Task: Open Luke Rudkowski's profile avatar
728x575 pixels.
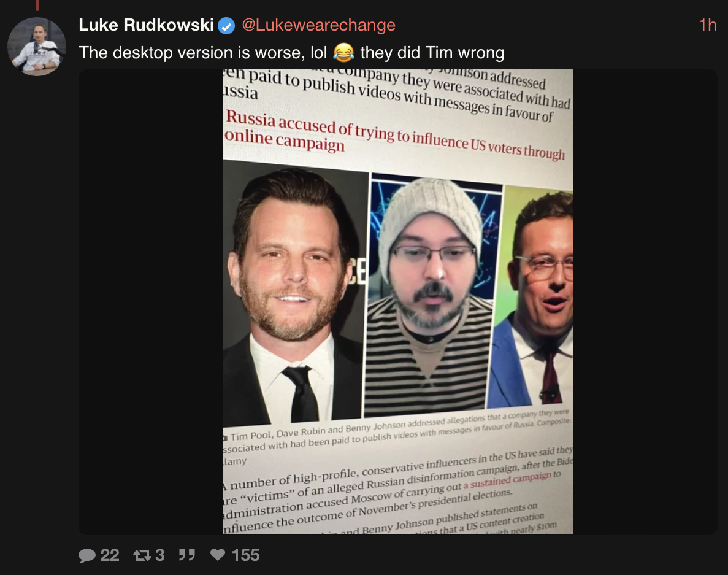Action: click(x=37, y=47)
